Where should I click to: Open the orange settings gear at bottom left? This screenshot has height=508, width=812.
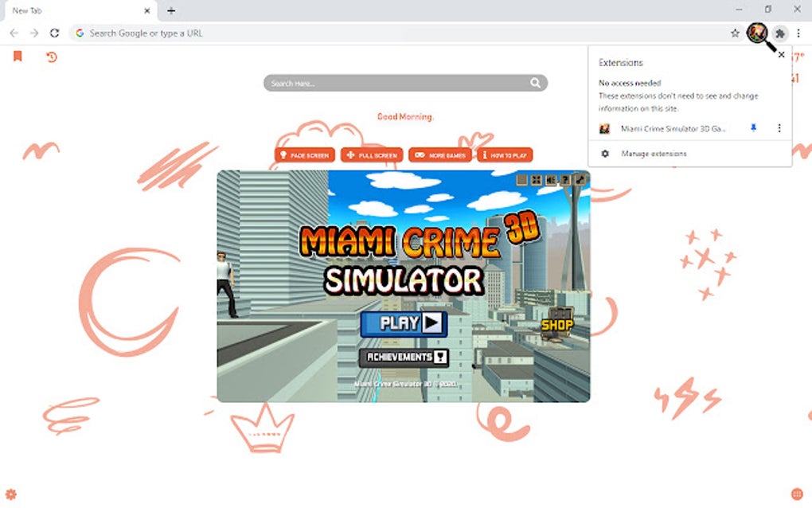(10, 494)
